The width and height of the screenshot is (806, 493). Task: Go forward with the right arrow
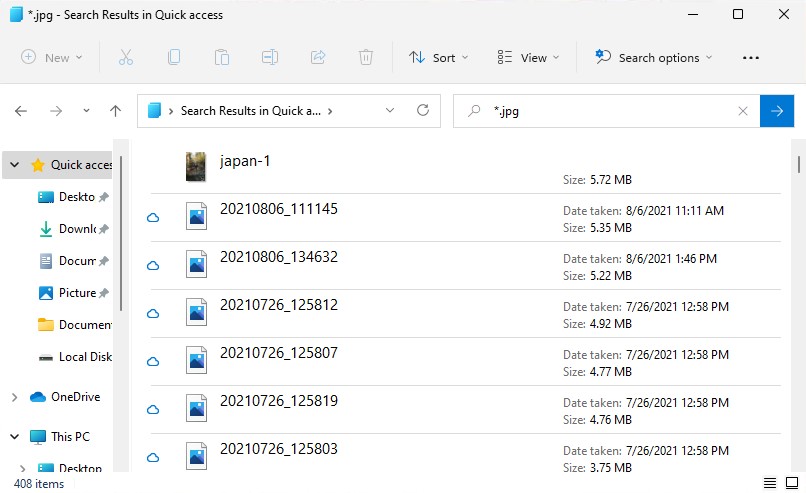click(x=56, y=111)
